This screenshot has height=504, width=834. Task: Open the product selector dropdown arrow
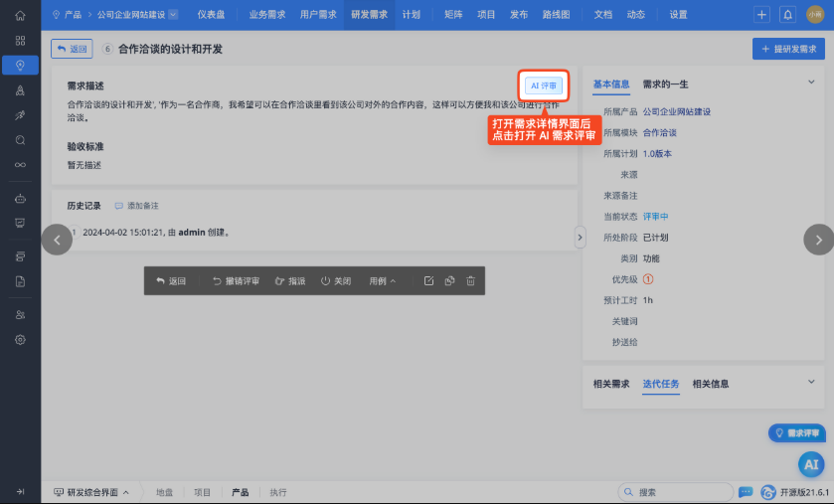coord(173,15)
